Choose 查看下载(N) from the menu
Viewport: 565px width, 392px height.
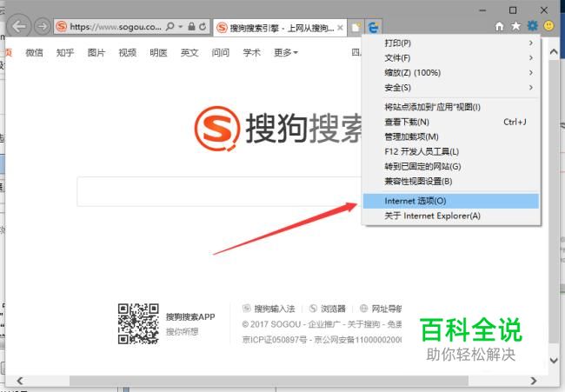[451, 123]
